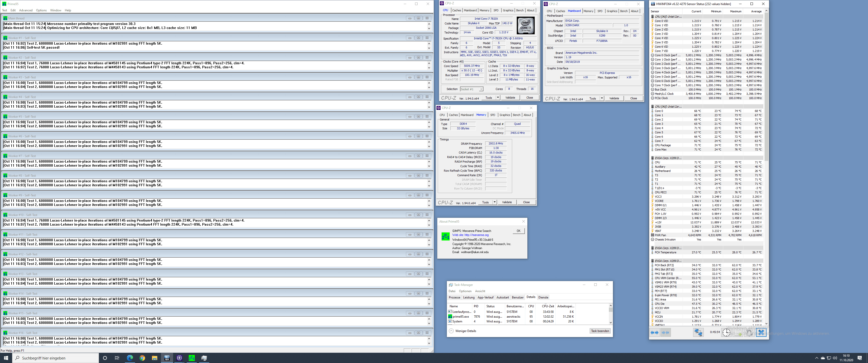Open HWiNFO sensor settings gear icon
The height and width of the screenshot is (363, 868).
pos(749,332)
